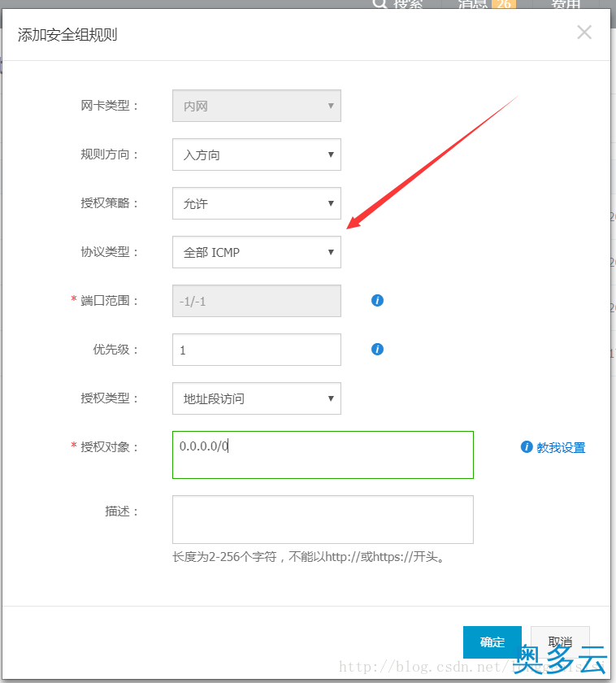Click the 搜索 search icon in background header
This screenshot has height=683, width=616.
(380, 4)
